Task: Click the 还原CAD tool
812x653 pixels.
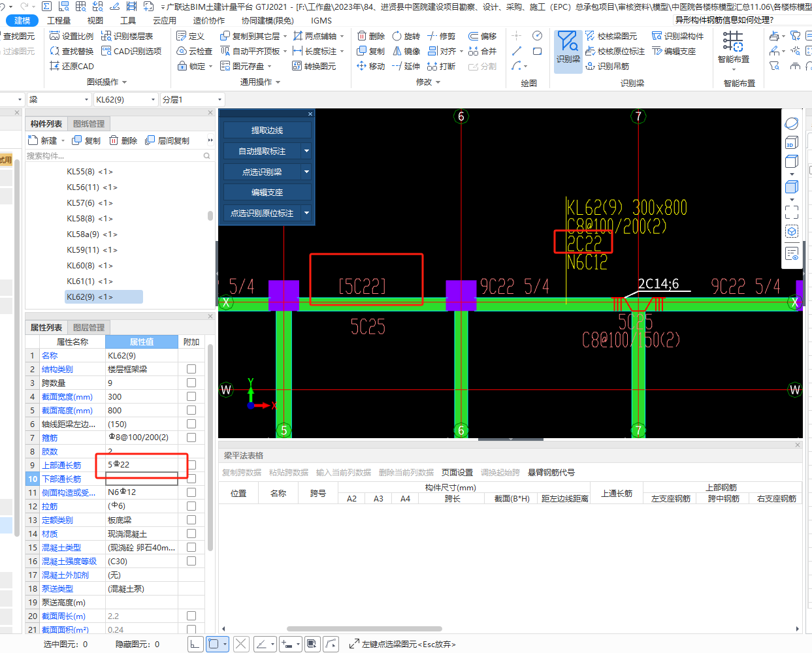Action: point(72,66)
